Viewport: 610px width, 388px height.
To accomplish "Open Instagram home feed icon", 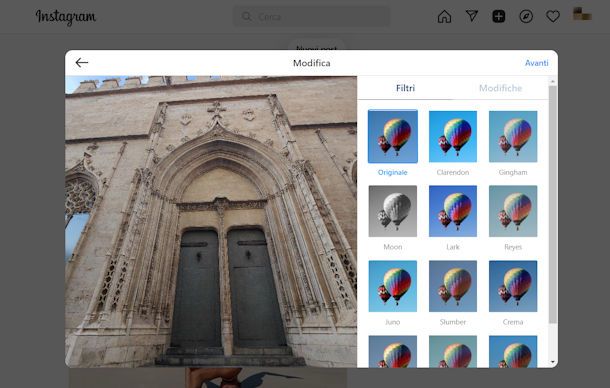I will 444,16.
